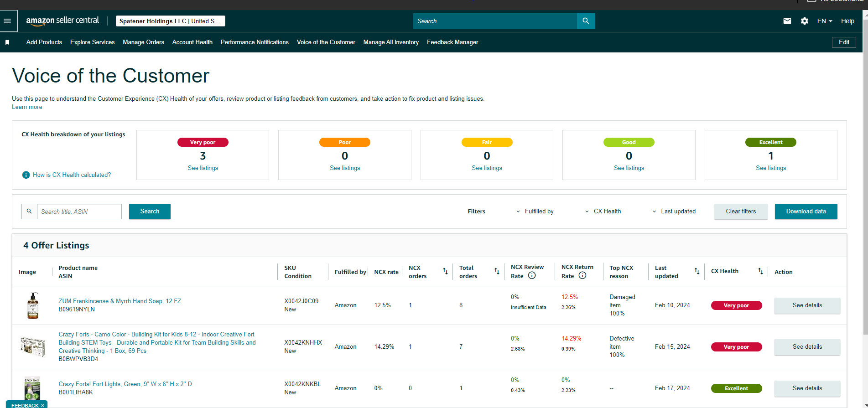Close the FEEDBACK tab with X
This screenshot has height=408, width=868.
[x=43, y=405]
